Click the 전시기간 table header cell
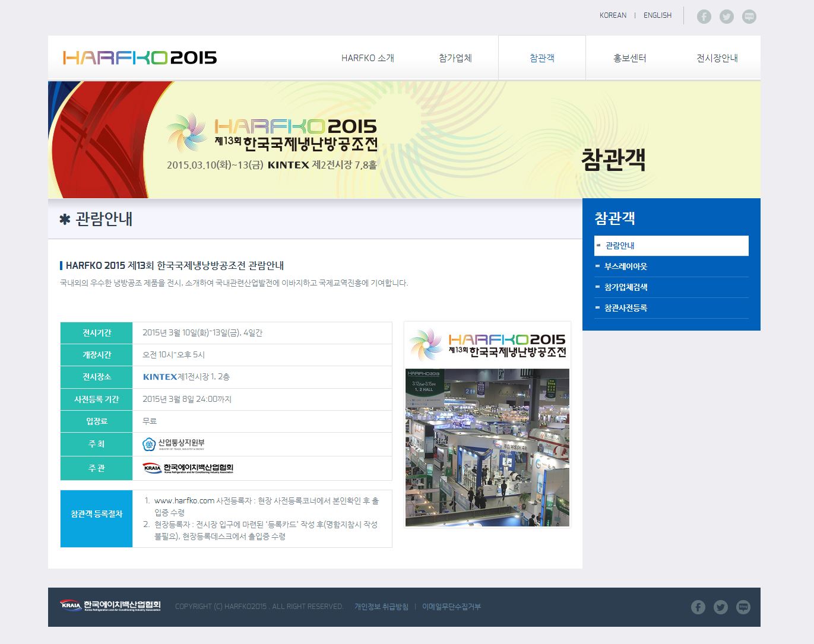 pos(97,333)
